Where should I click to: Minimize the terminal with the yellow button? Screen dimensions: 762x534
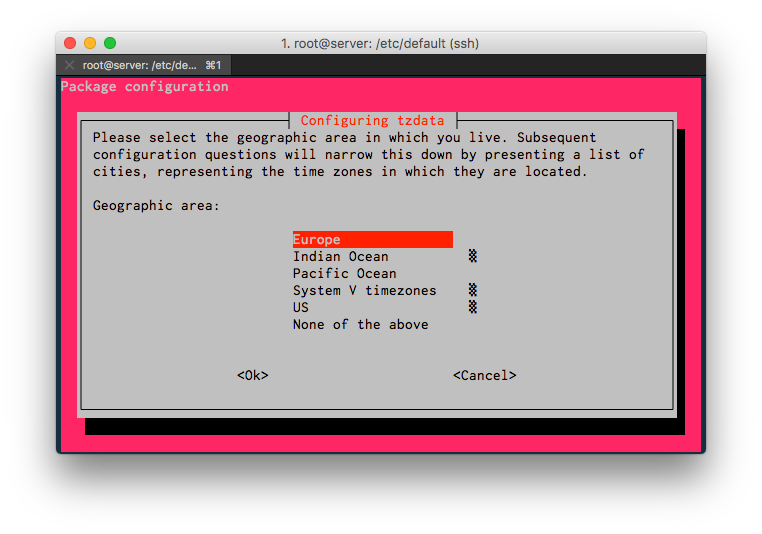pos(90,43)
